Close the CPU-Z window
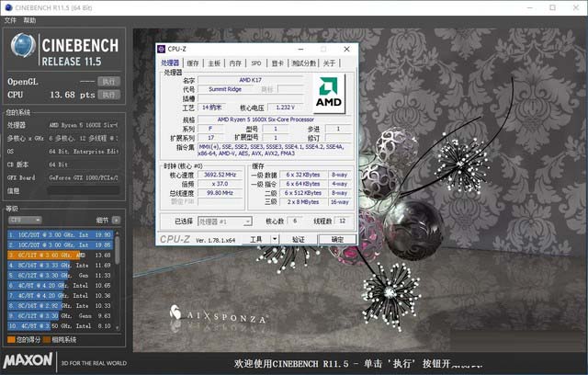 (347, 49)
